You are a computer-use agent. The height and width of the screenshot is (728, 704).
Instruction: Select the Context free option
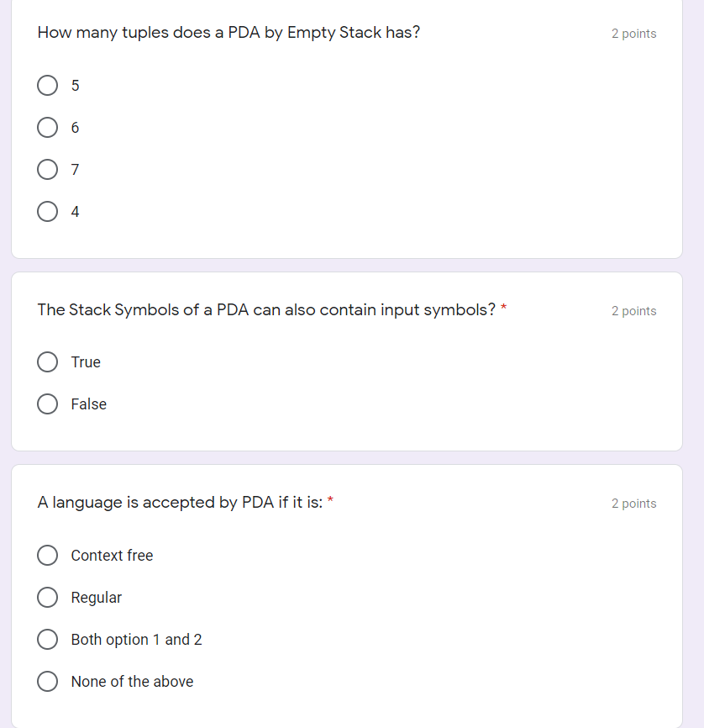48,556
